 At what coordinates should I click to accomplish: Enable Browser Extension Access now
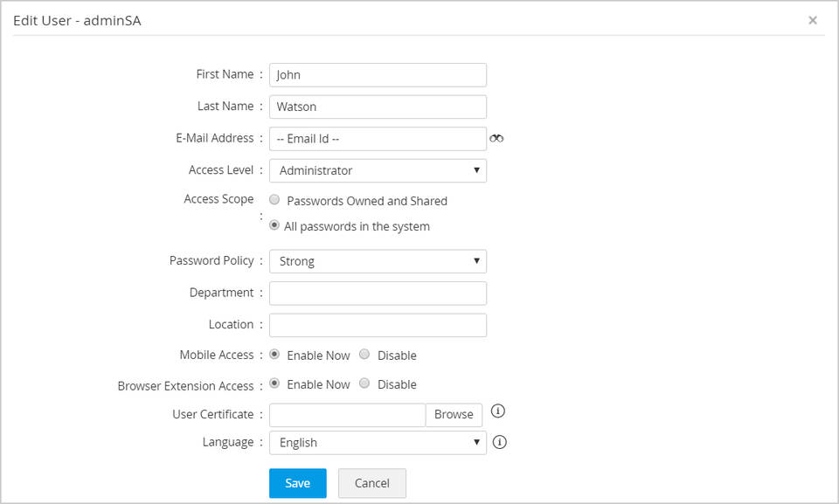click(274, 384)
